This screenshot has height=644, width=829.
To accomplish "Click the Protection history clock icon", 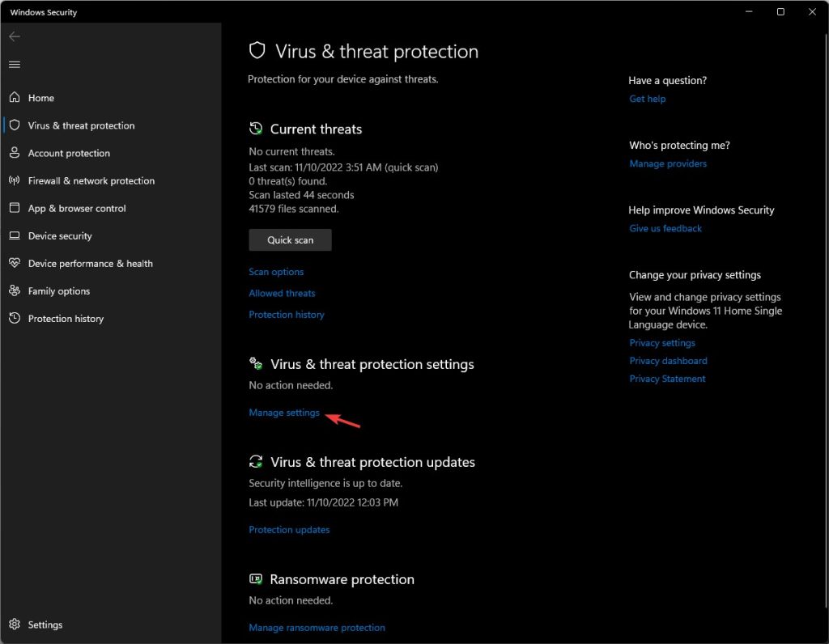I will (x=14, y=317).
